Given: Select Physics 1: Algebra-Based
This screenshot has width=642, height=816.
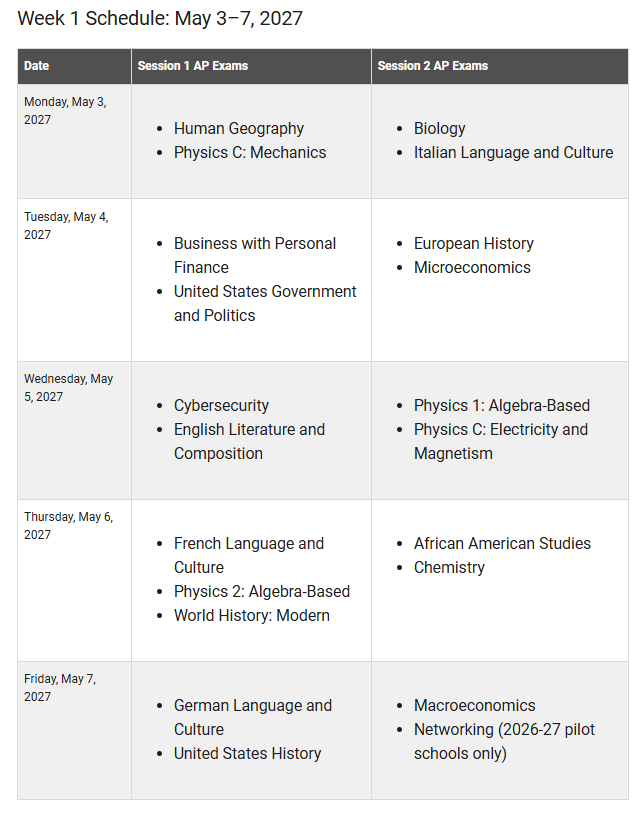Looking at the screenshot, I should click(x=502, y=405).
